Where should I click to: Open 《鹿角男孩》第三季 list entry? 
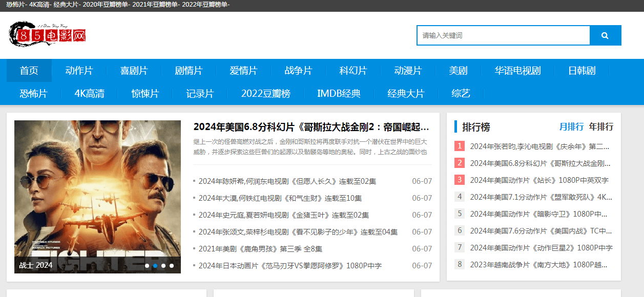pos(260,249)
